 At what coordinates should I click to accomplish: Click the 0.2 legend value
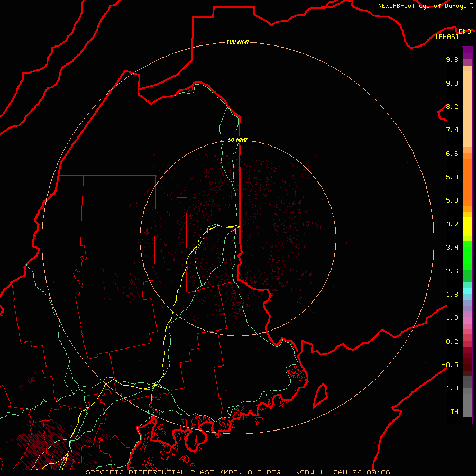[452, 342]
